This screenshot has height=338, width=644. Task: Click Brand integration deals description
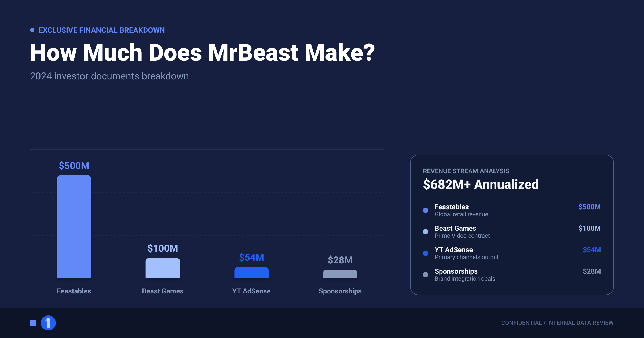[465, 279]
